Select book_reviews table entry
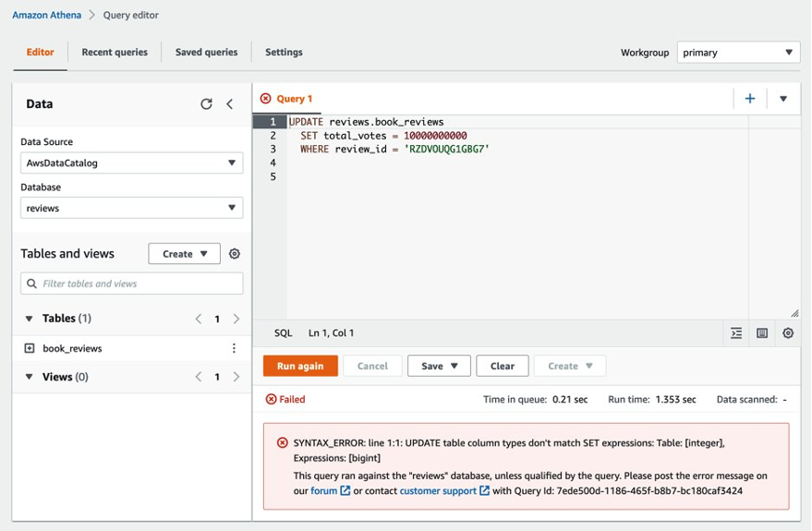This screenshot has width=812, height=531. tap(72, 348)
